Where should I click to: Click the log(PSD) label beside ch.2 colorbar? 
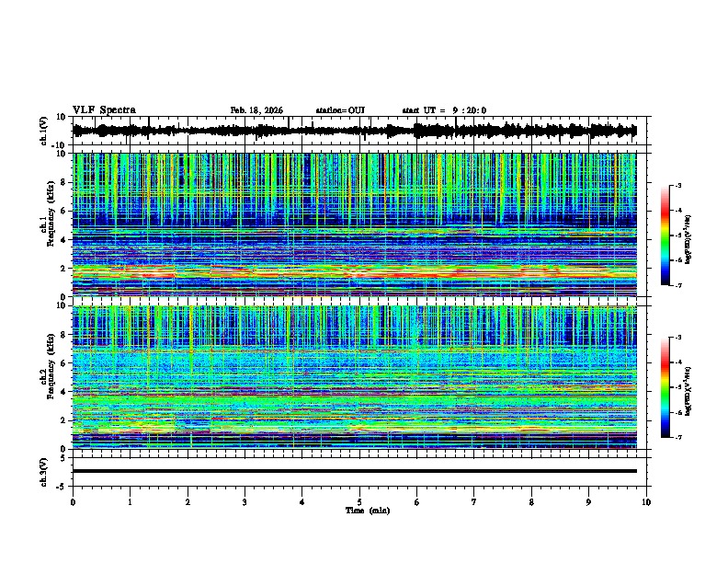click(x=688, y=392)
